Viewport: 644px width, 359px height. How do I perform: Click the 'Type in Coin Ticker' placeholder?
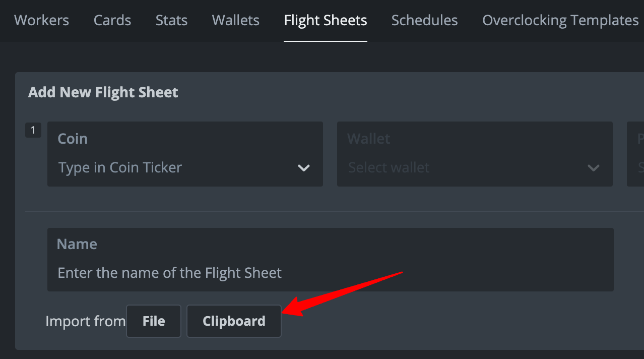120,167
